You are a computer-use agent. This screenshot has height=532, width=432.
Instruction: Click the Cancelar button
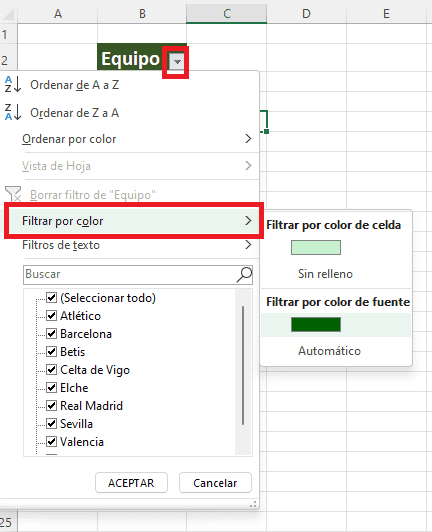tap(215, 482)
